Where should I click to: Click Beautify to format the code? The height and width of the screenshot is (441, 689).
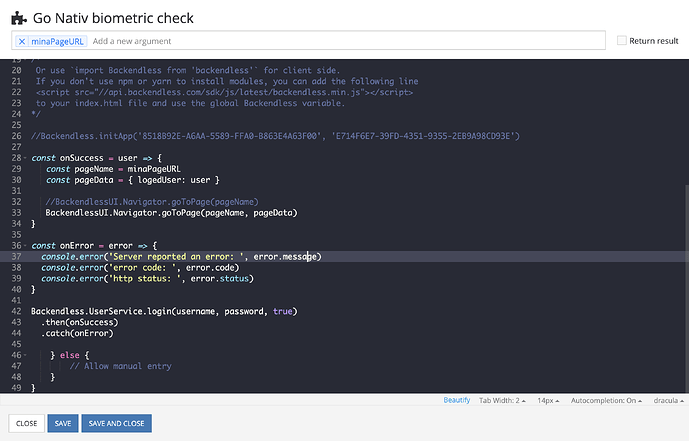(x=457, y=400)
